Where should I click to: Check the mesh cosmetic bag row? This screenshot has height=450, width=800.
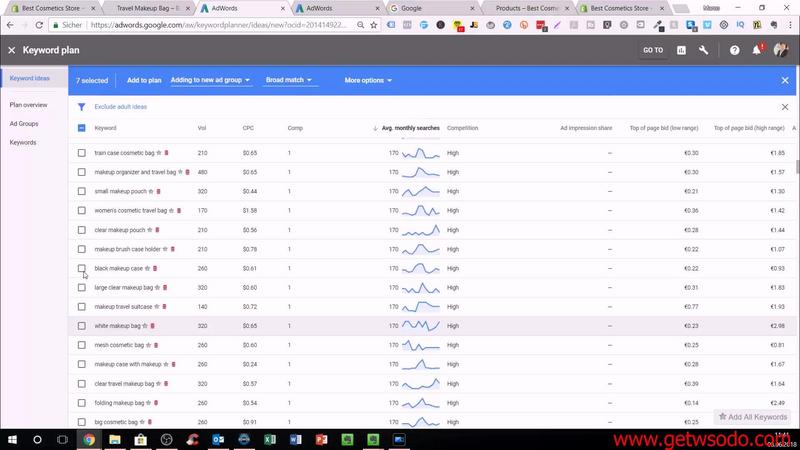pos(82,345)
